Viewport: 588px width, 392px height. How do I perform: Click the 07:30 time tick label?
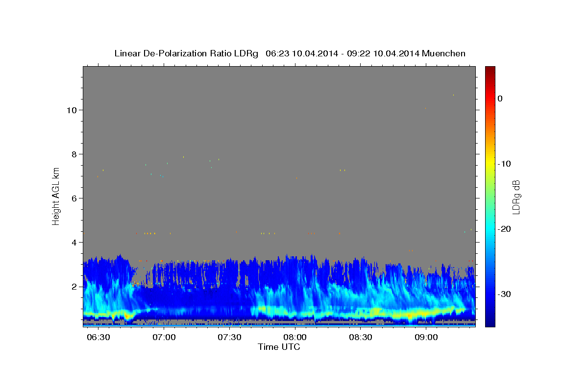230,338
